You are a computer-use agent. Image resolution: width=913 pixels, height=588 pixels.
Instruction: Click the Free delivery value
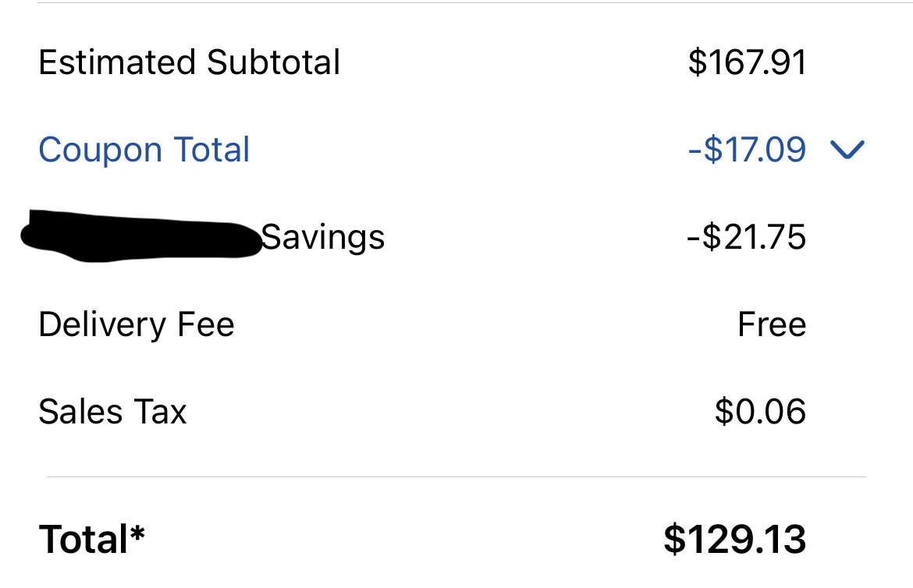[772, 324]
